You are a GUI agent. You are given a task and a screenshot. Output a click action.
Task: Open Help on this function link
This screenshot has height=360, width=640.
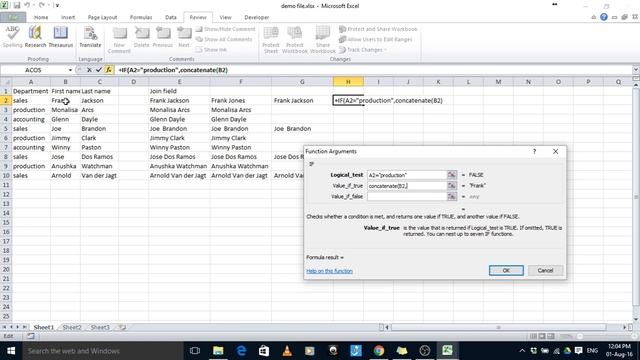329,271
